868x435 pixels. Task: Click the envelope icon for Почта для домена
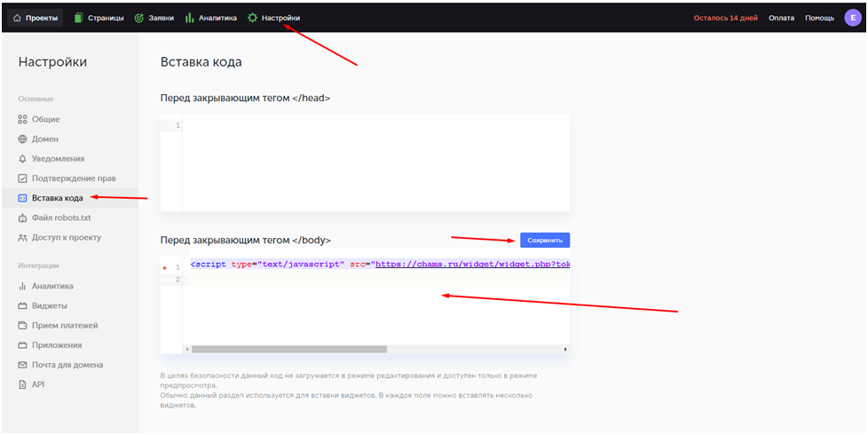[23, 365]
